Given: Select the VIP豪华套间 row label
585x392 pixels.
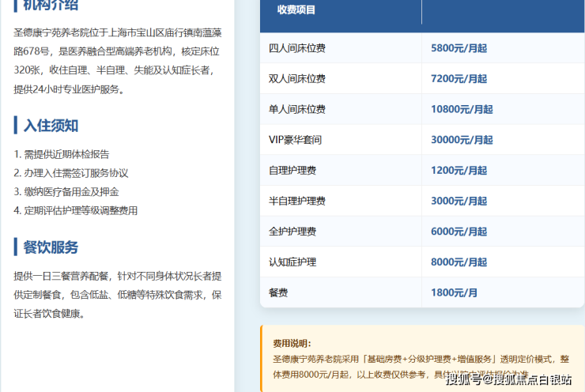Looking at the screenshot, I should click(x=295, y=140).
